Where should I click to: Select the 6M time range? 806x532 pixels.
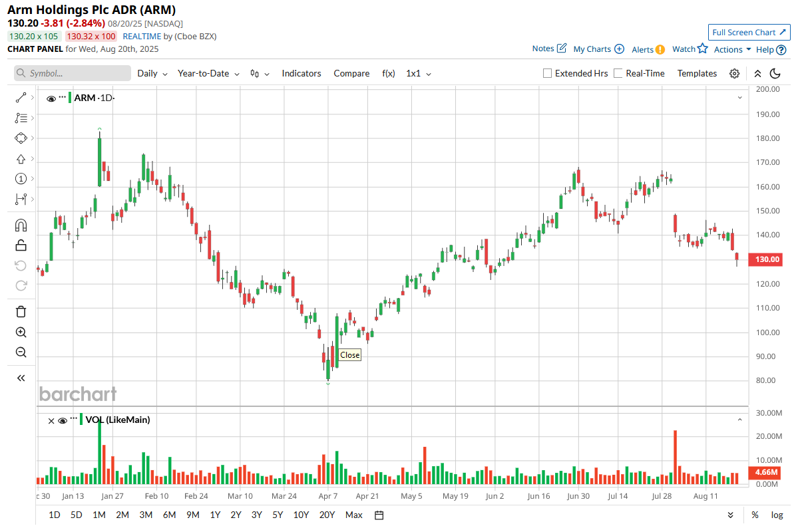pyautogui.click(x=169, y=515)
